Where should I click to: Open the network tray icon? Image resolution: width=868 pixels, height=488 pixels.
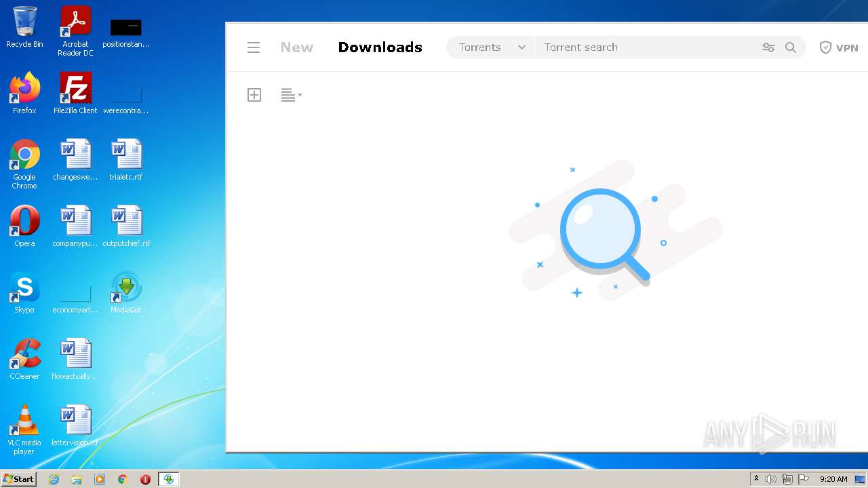pos(787,479)
